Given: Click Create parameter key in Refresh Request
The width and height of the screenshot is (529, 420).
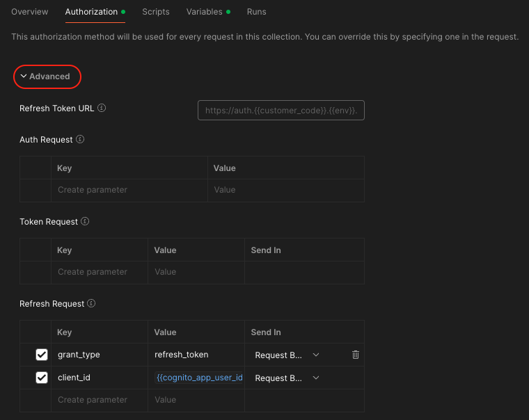Looking at the screenshot, I should click(x=99, y=400).
